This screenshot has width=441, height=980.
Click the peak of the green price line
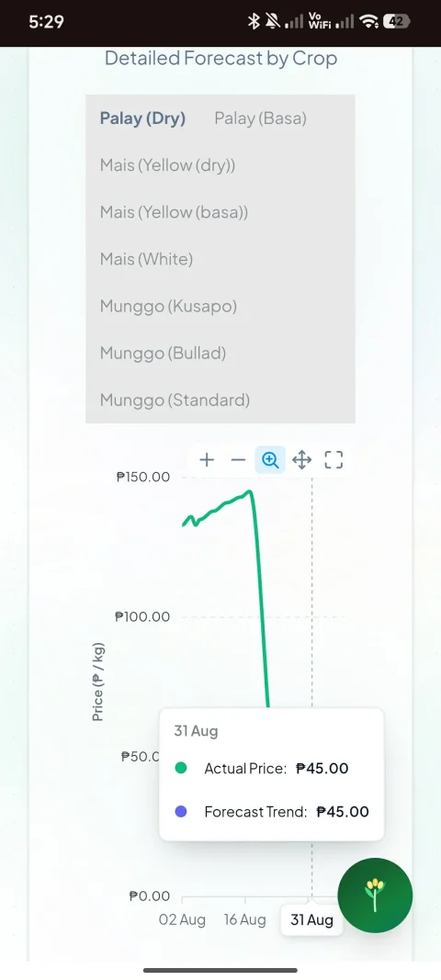coord(251,491)
